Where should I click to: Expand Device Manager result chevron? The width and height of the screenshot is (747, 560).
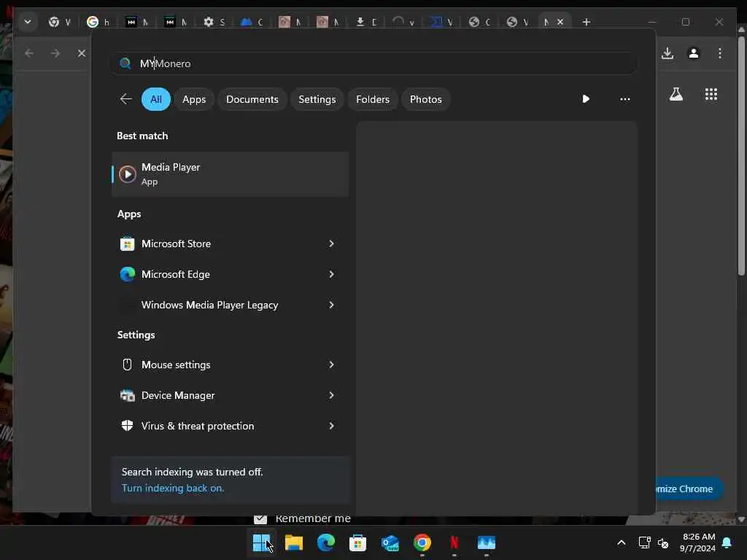pyautogui.click(x=332, y=395)
